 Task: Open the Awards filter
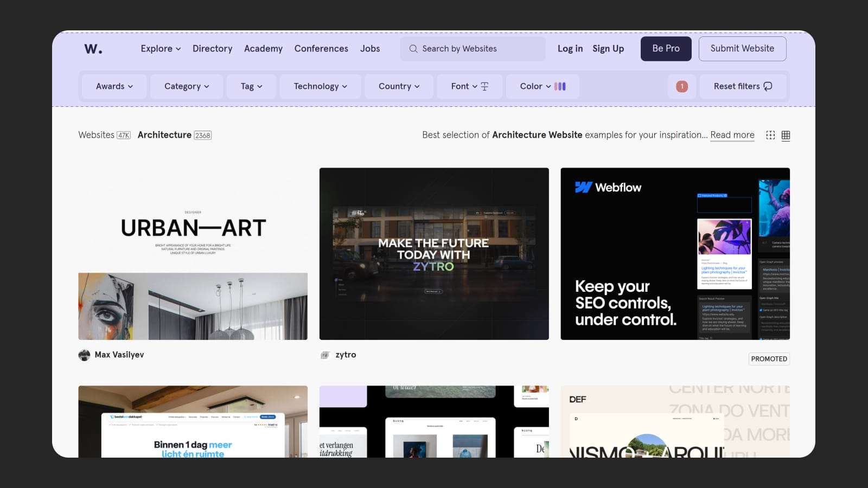pos(113,86)
